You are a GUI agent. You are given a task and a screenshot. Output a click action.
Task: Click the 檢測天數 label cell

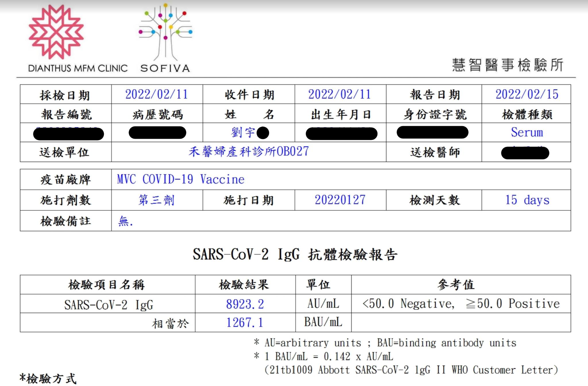(x=434, y=200)
